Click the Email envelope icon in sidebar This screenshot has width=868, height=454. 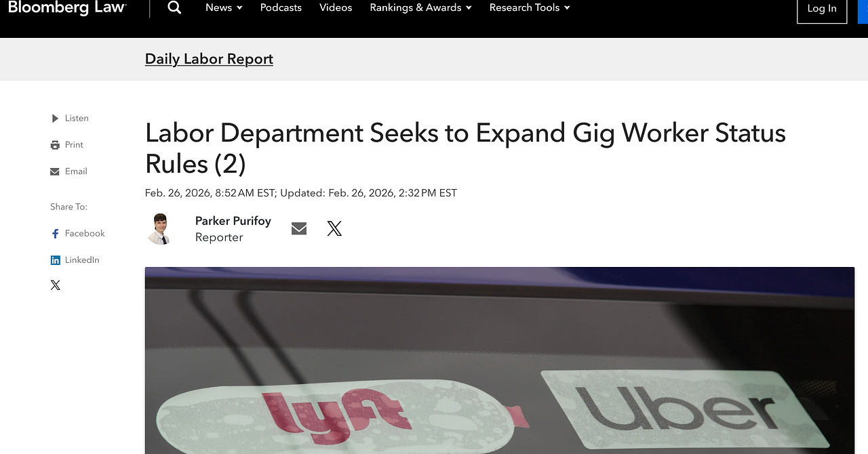pos(55,171)
